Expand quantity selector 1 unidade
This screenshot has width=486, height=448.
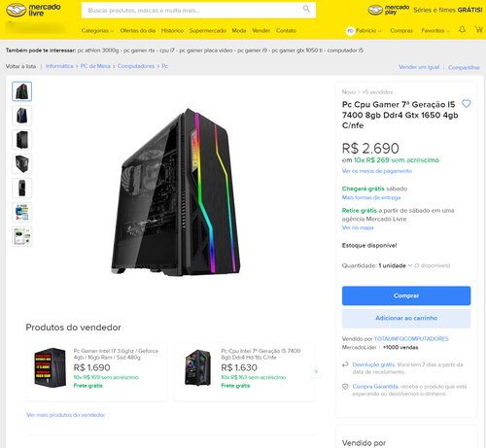coord(396,265)
